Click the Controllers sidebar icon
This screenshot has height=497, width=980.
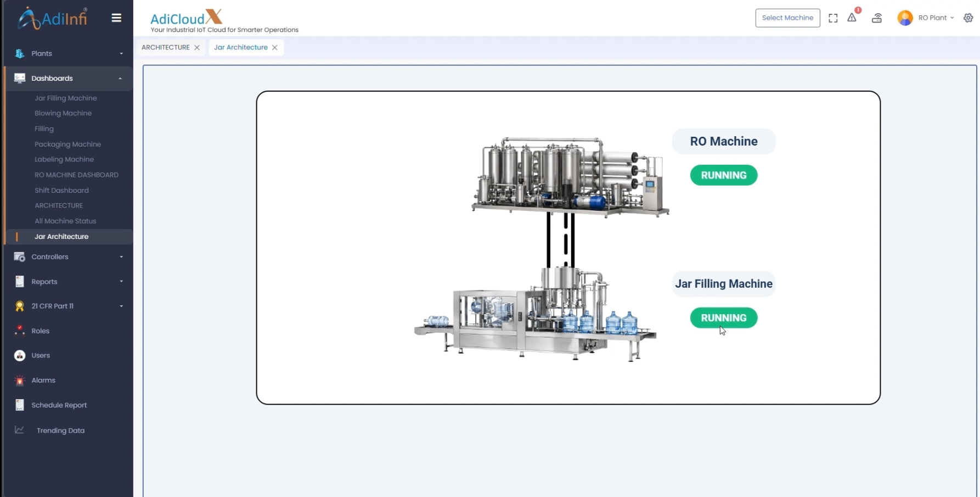(20, 256)
